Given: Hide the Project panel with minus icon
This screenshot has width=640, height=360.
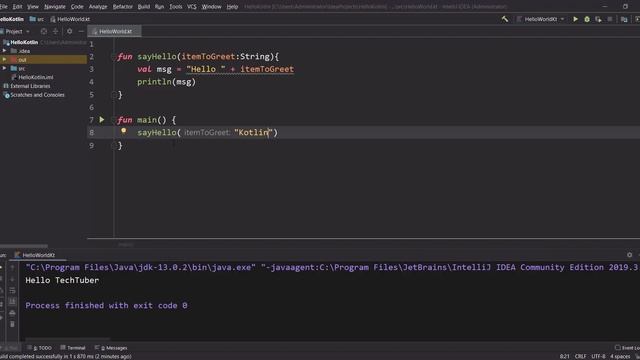Looking at the screenshot, I should point(81,31).
